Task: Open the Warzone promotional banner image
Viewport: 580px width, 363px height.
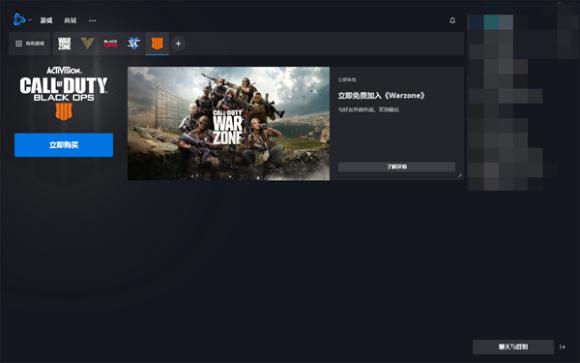Action: pyautogui.click(x=229, y=124)
